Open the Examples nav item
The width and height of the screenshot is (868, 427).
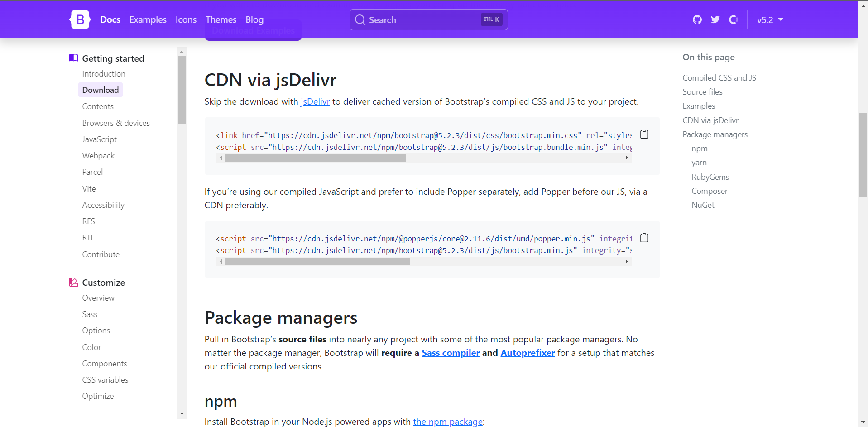148,20
